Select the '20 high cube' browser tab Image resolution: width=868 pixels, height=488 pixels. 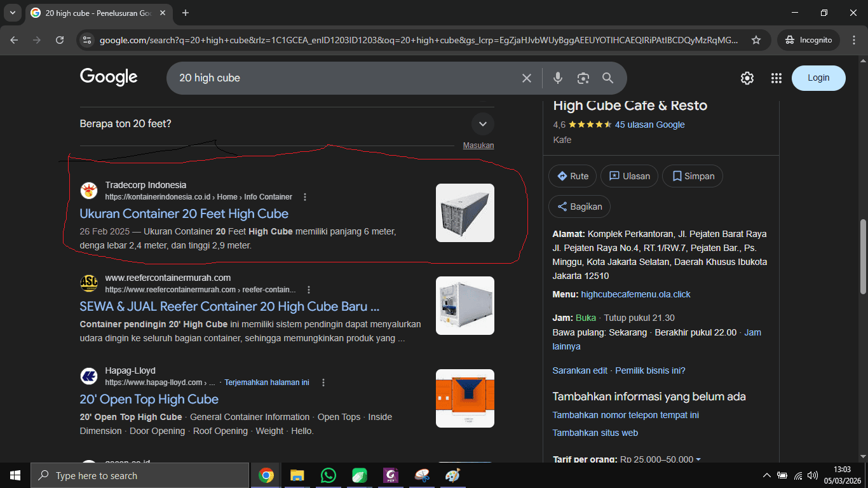(x=98, y=13)
